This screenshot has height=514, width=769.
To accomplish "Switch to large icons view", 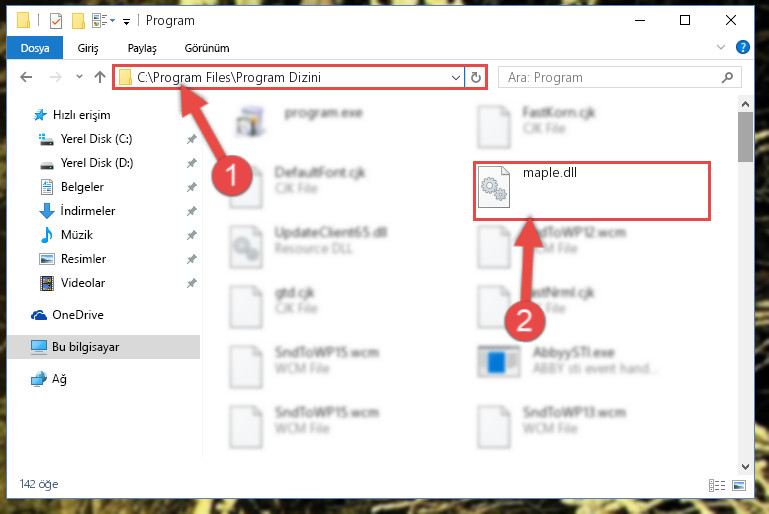I will [739, 486].
